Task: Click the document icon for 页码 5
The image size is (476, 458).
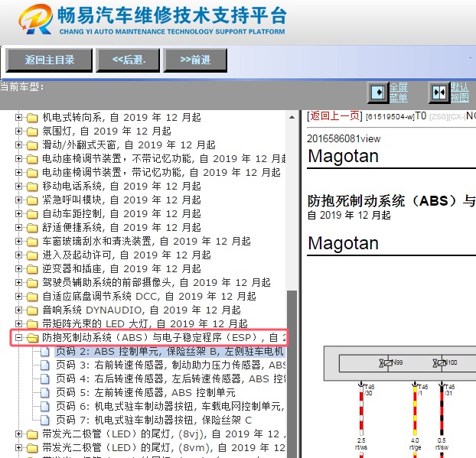Action: (45, 393)
